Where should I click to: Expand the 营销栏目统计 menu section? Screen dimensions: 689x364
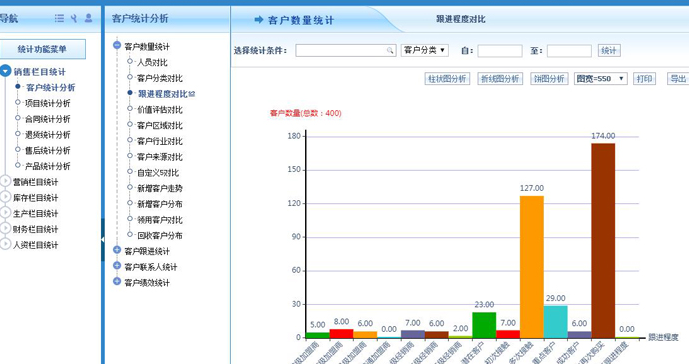5,181
